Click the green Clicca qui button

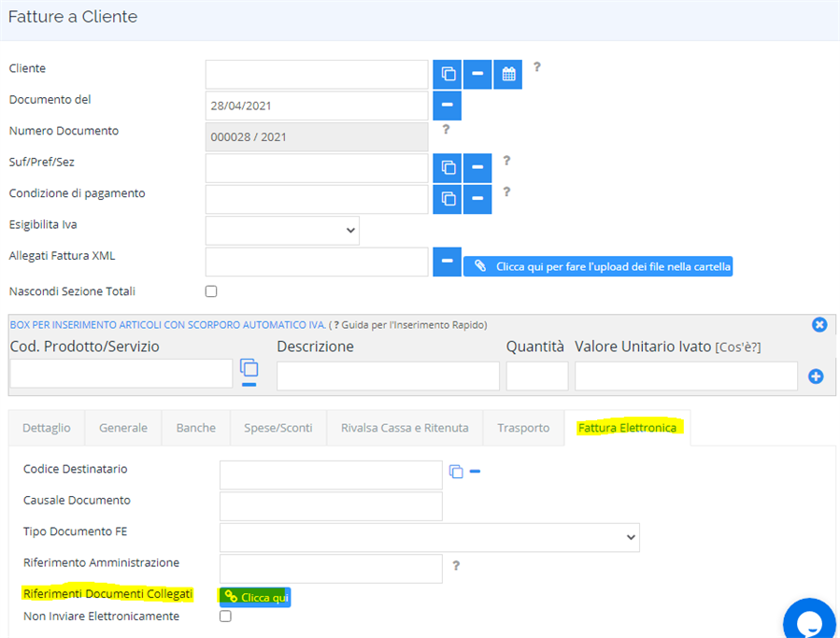point(255,597)
